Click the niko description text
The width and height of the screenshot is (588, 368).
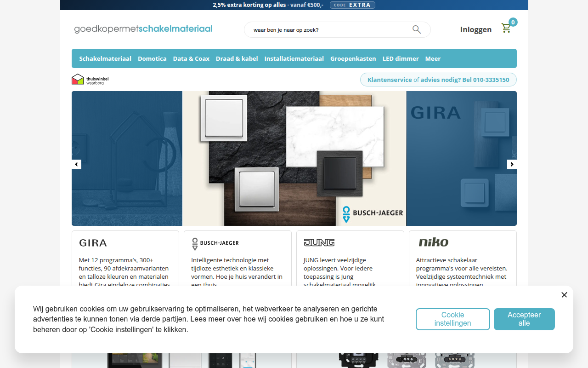(x=462, y=272)
